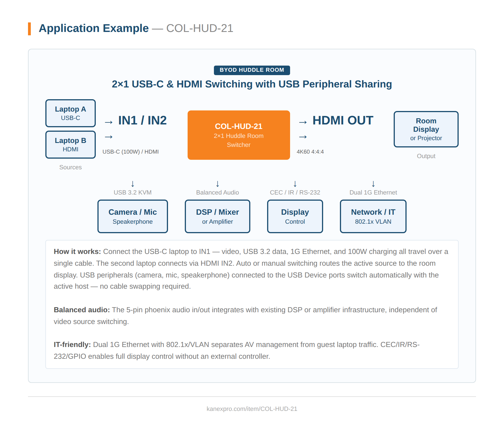Select the Room Display or Projector box
The height and width of the screenshot is (435, 504).
point(426,129)
